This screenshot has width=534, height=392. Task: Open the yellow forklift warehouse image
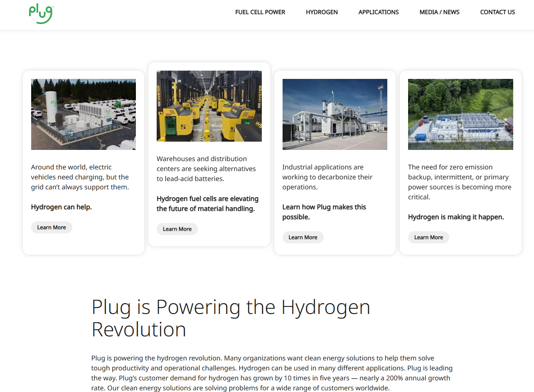click(x=209, y=106)
